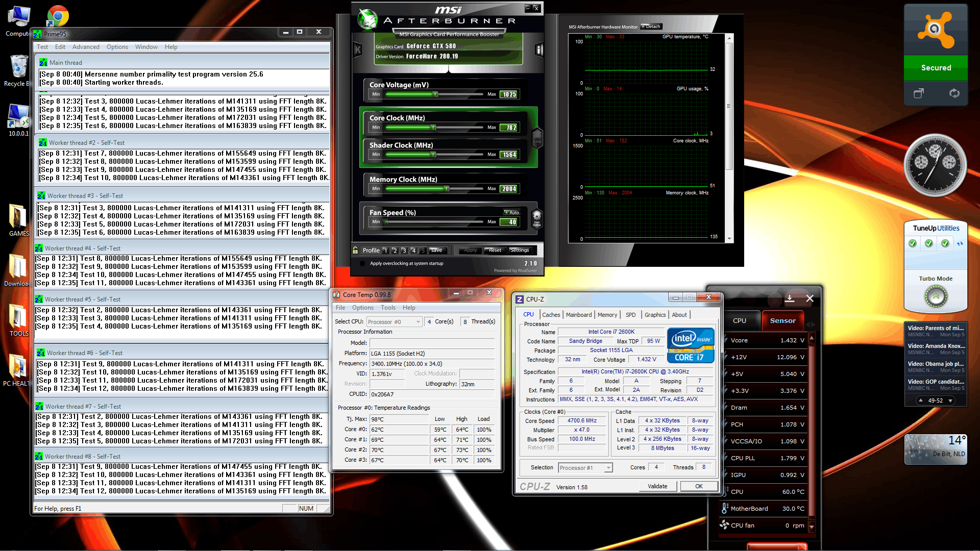Toggle Apply overclocking at system startup

[x=362, y=263]
